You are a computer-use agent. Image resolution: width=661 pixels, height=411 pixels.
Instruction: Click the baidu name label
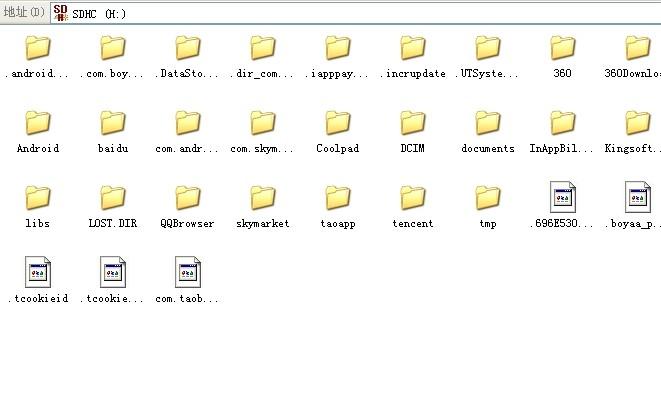[113, 148]
